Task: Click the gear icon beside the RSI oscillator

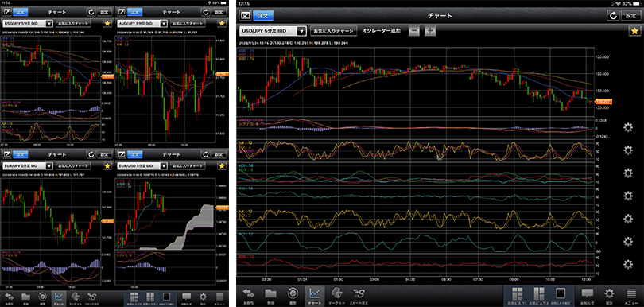Action: [627, 195]
